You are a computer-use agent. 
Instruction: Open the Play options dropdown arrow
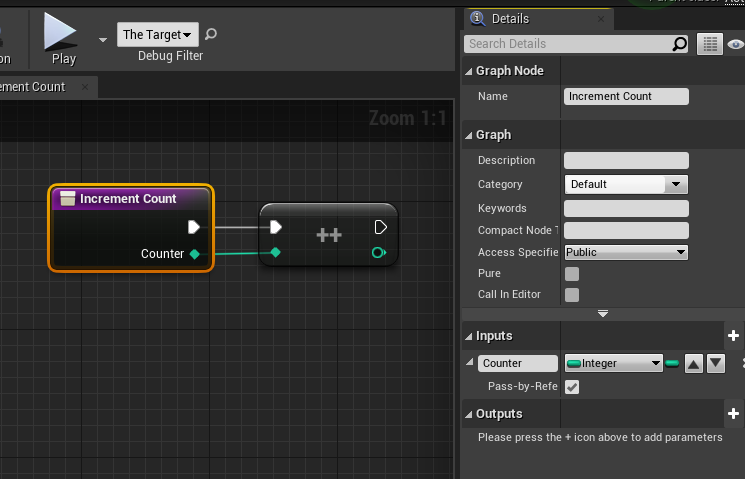[x=103, y=40]
